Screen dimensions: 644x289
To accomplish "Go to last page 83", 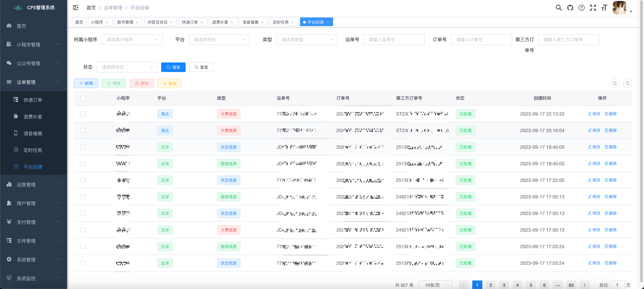I will pyautogui.click(x=571, y=285).
